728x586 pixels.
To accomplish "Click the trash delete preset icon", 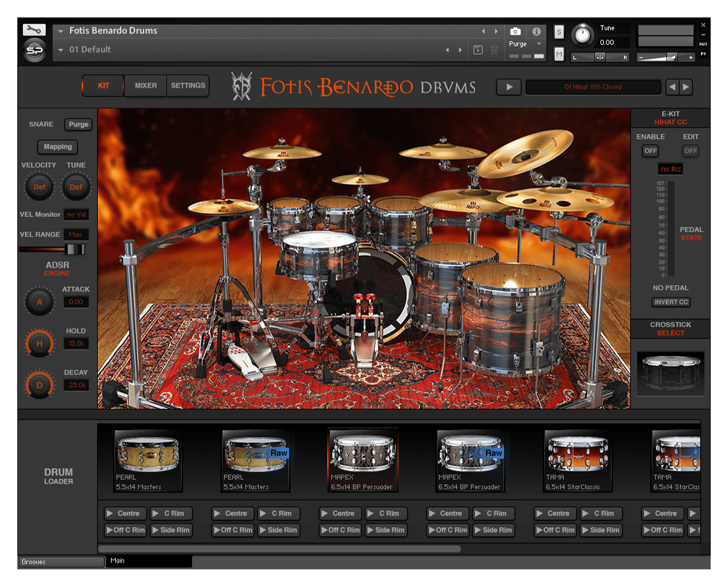I will coord(494,50).
